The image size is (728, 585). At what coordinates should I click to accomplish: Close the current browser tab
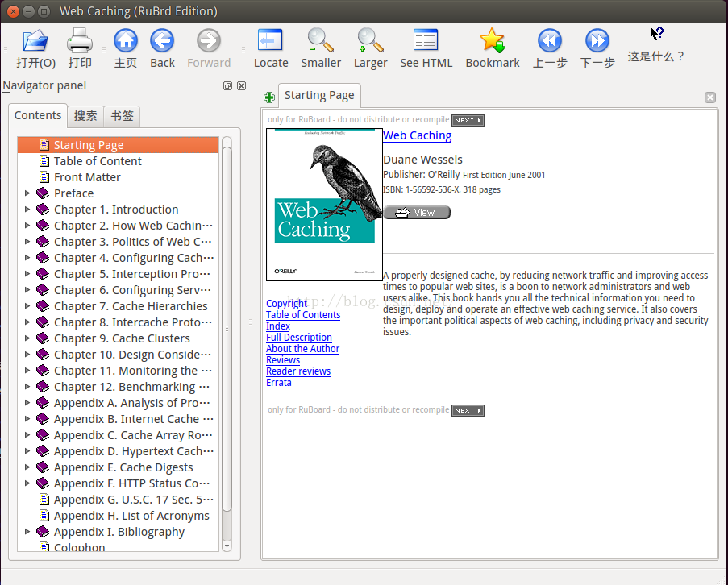[710, 97]
